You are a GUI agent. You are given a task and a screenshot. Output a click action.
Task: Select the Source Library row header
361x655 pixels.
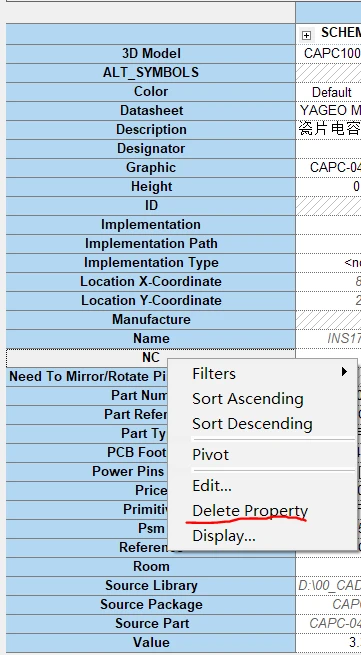151,586
